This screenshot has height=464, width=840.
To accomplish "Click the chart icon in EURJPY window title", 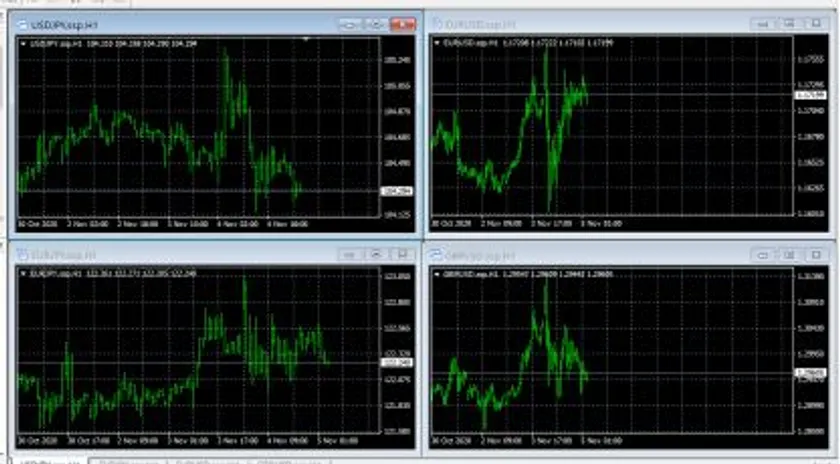I will [22, 255].
